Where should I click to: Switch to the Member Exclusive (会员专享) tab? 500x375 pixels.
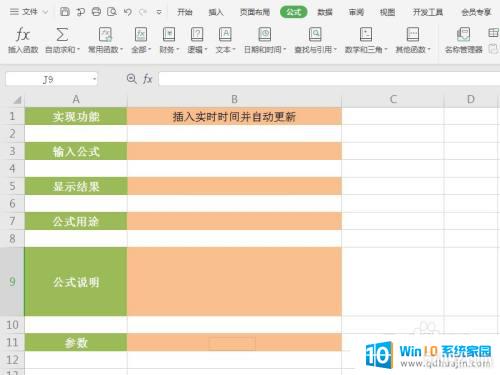476,12
